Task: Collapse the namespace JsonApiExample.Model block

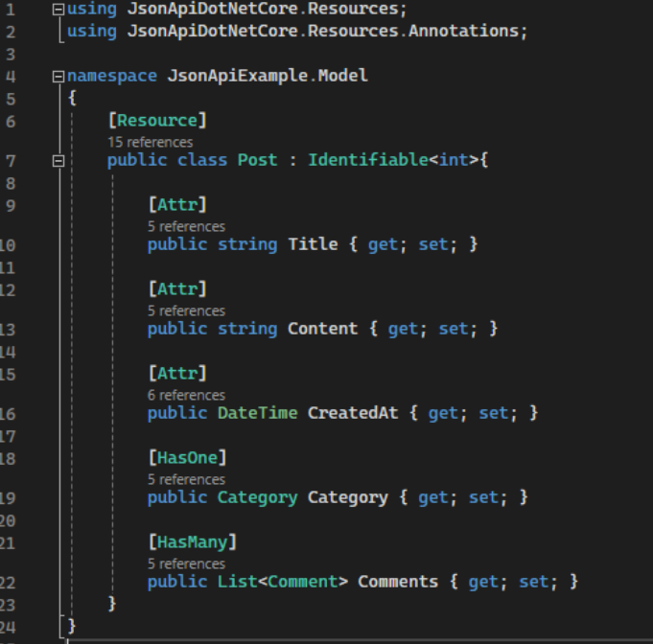Action: 58,77
